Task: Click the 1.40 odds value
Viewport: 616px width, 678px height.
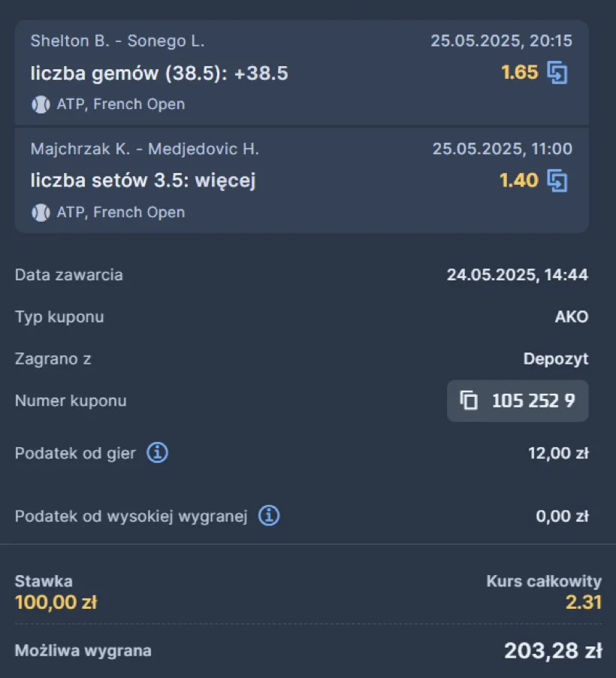Action: (519, 180)
